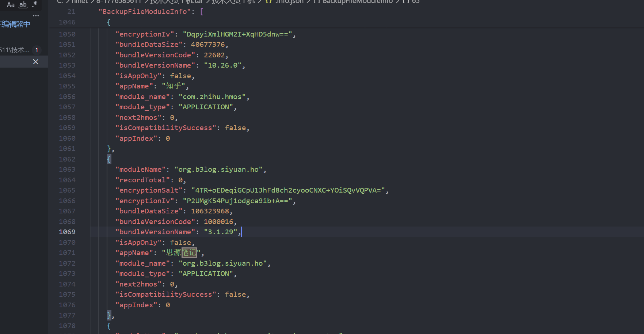Viewport: 644px width, 334px height.
Task: Toggle Match Whole Word (ab) option
Action: coord(23,4)
